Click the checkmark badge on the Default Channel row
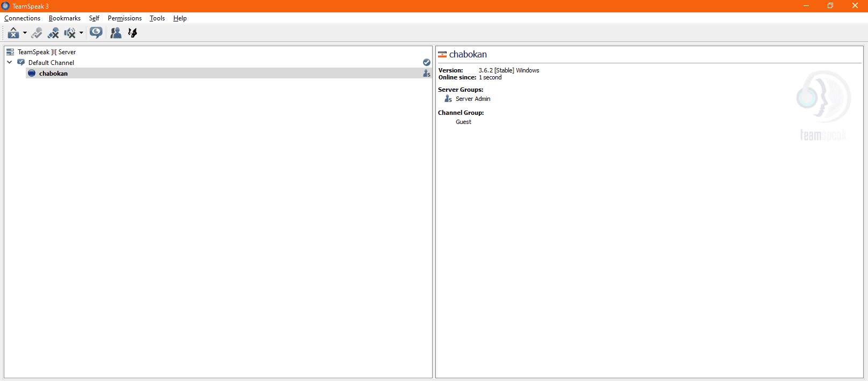The width and height of the screenshot is (868, 381). coord(427,63)
